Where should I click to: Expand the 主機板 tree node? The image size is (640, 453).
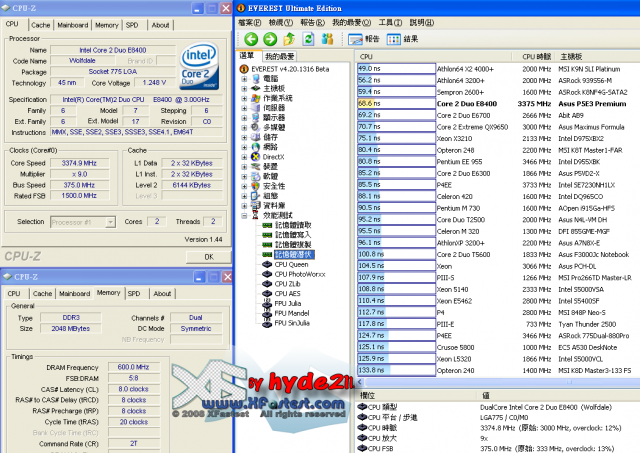tap(244, 89)
